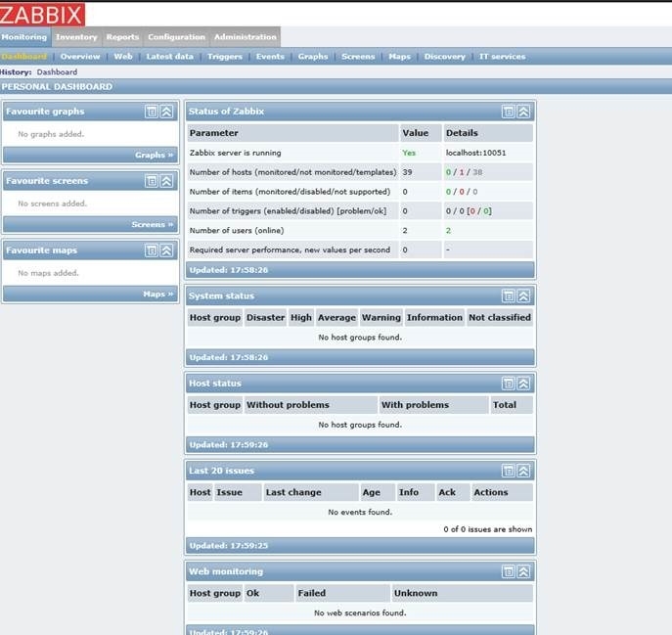Click 'Required server performance' row label
Image resolution: width=672 pixels, height=635 pixels.
tap(290, 249)
